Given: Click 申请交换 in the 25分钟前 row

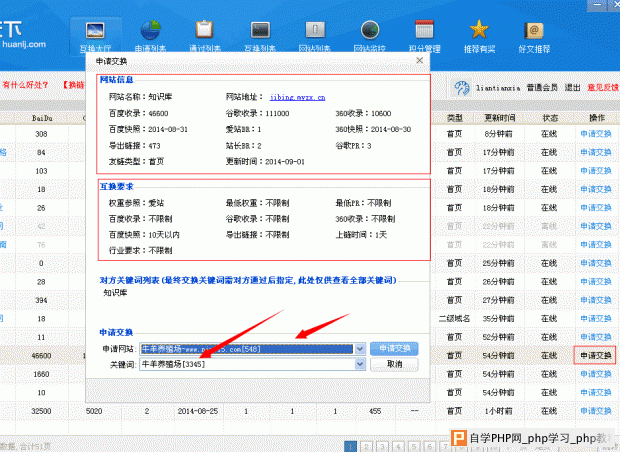Looking at the screenshot, I should pos(595,263).
